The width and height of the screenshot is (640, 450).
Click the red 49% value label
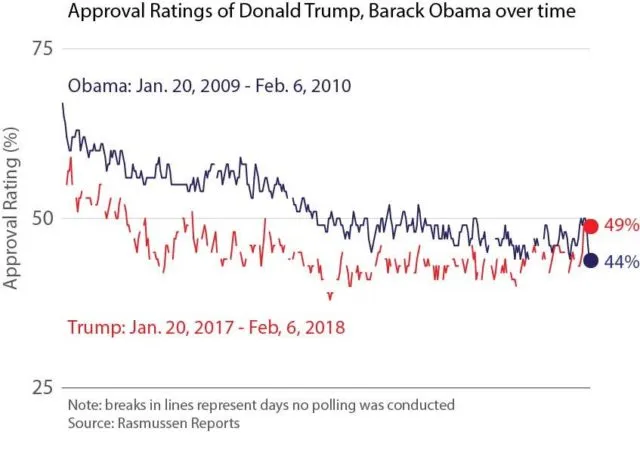(622, 225)
